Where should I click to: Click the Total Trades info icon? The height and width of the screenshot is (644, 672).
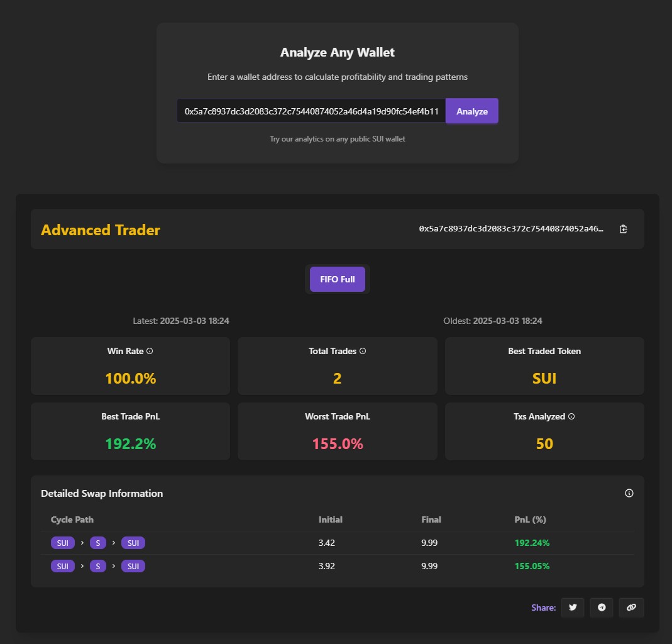click(363, 351)
